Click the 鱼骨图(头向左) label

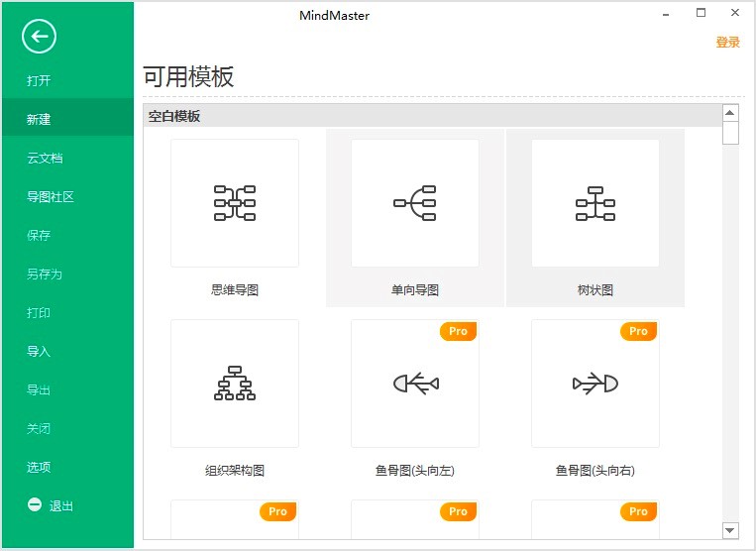(414, 470)
